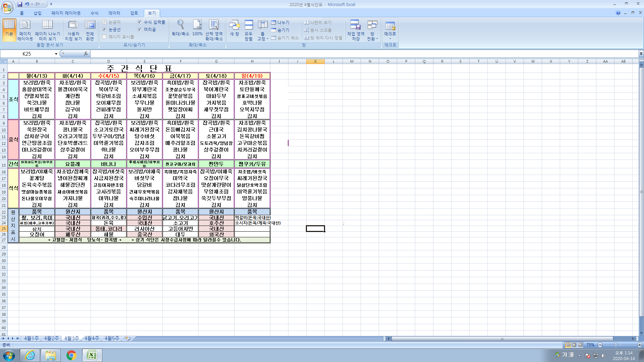Toggle the formula bar (수식 입력줄) checkbox
Viewport: 644px width, 362px height.
click(x=140, y=22)
